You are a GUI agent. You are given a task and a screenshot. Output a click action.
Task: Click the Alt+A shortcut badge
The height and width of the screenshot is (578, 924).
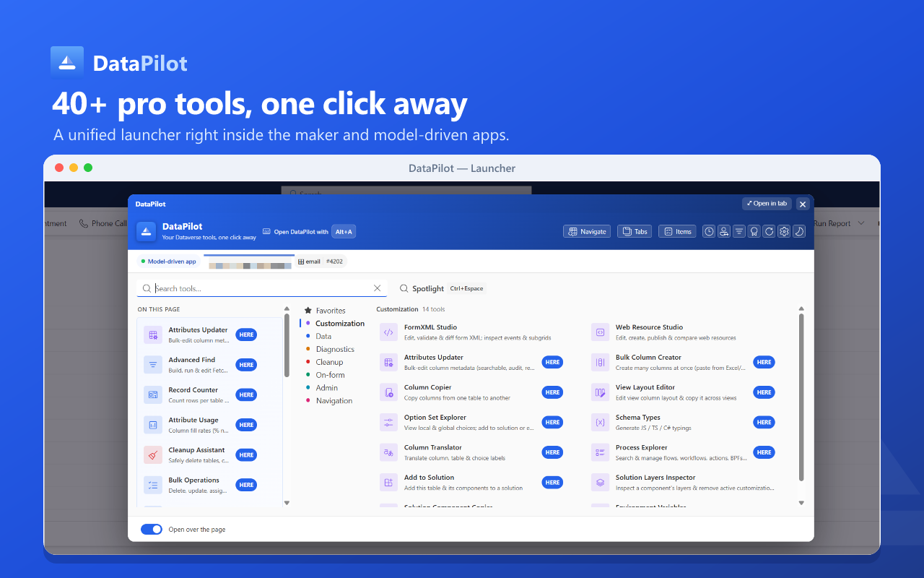(344, 232)
